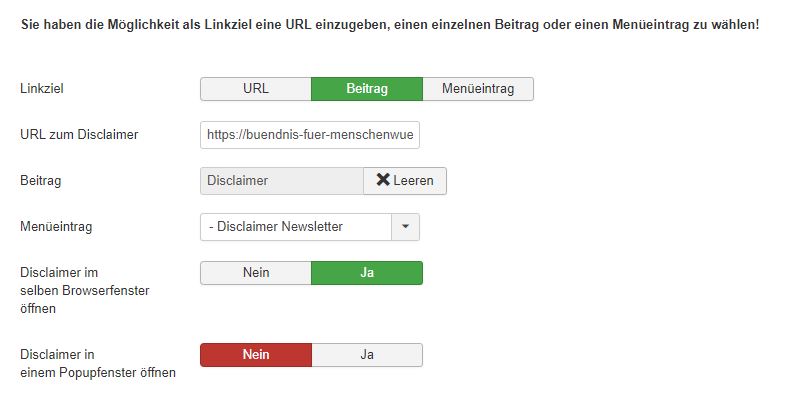Click the Beitrag field label
The height and width of the screenshot is (410, 790).
[41, 181]
